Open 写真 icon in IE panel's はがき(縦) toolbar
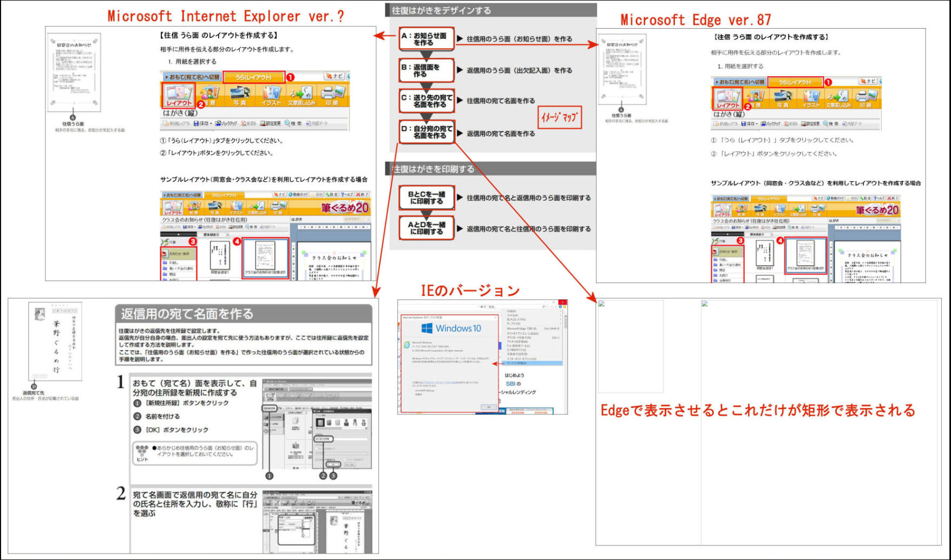951x560 pixels. 239,95
